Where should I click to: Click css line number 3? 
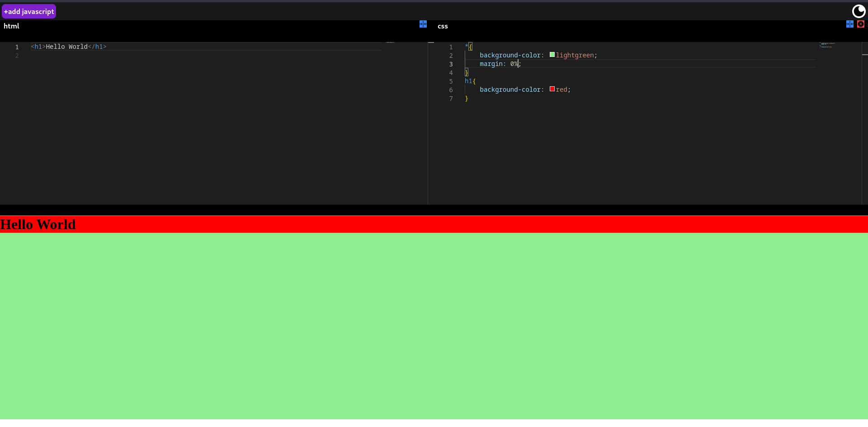tap(451, 64)
